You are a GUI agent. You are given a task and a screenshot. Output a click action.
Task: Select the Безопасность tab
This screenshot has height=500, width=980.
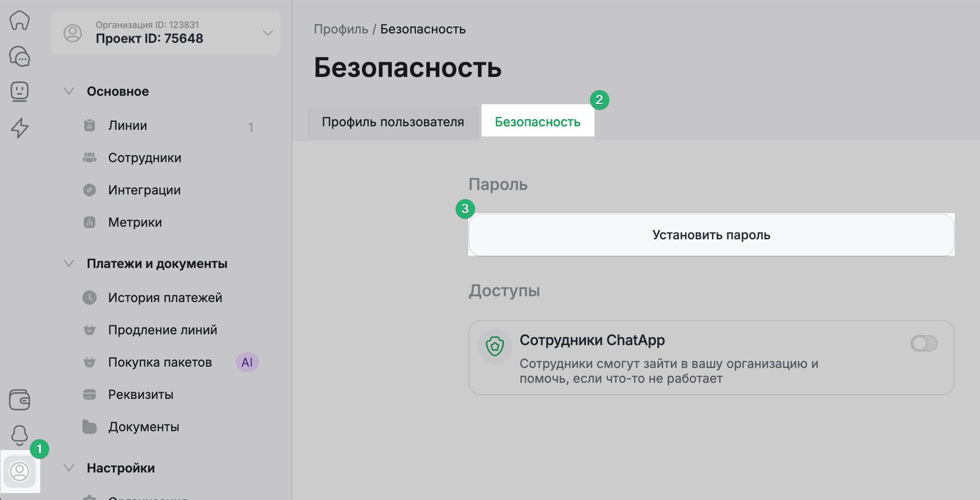click(537, 122)
